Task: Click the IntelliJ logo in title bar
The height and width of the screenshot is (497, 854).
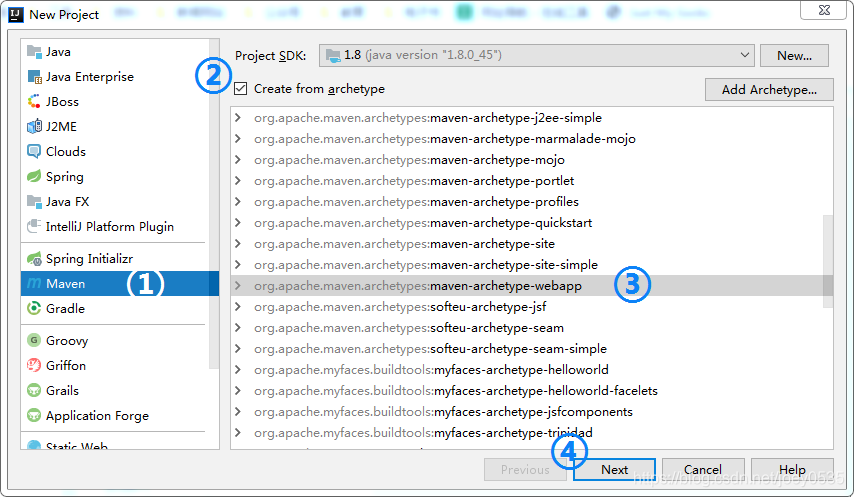Action: 16,14
